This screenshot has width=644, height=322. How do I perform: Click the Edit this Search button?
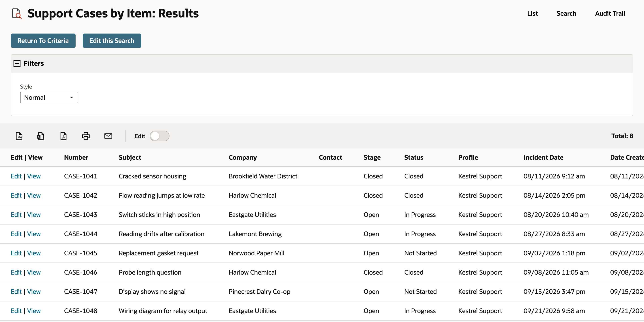point(112,41)
